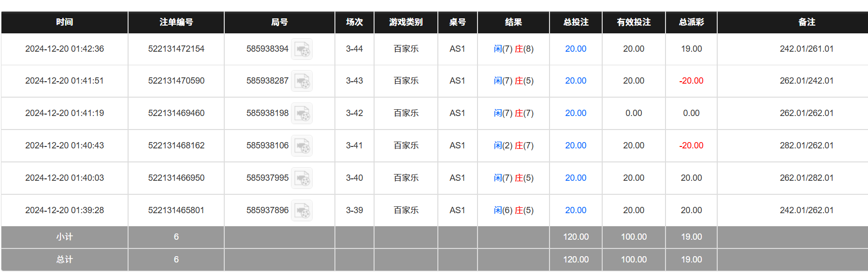The image size is (868, 276).
Task: Click total bet 20.00 link for round 3-39
Action: 576,210
